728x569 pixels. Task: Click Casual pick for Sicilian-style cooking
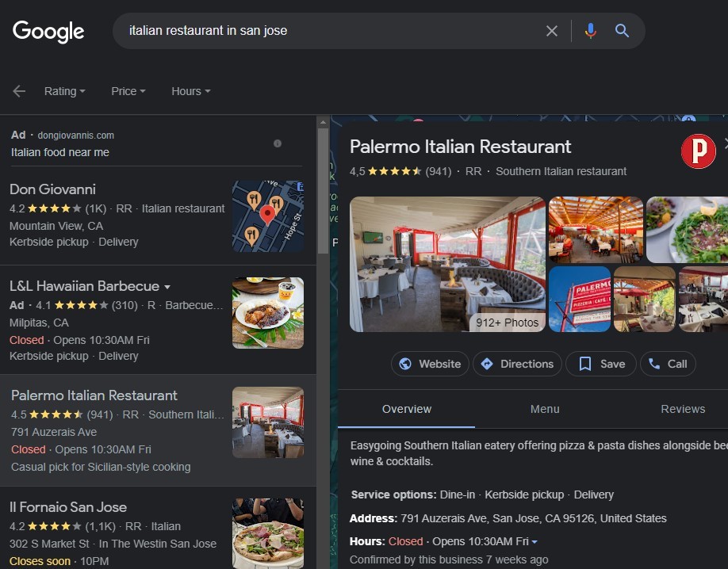click(x=101, y=467)
